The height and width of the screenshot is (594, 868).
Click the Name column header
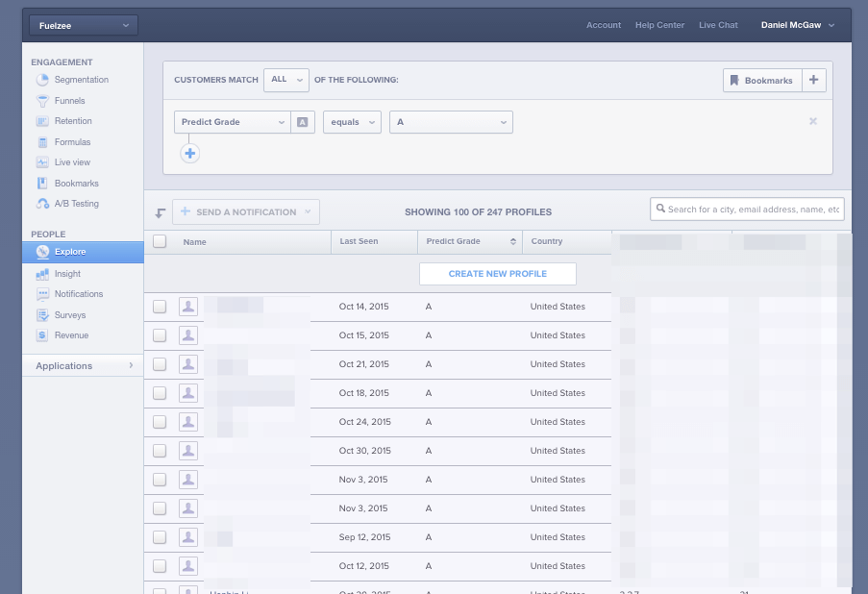pyautogui.click(x=195, y=242)
